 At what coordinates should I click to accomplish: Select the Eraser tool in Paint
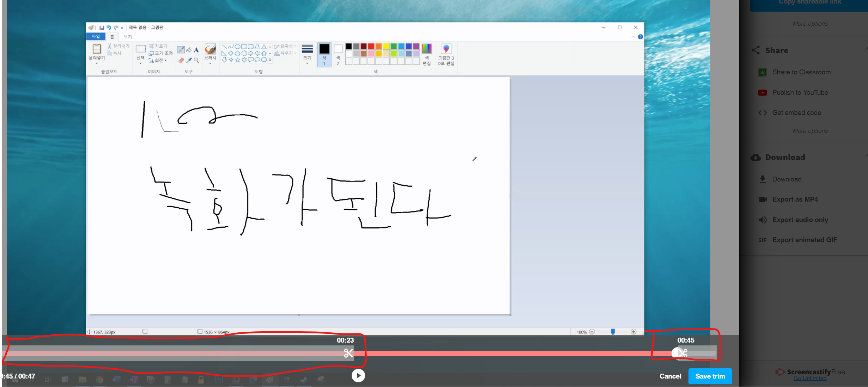click(181, 60)
